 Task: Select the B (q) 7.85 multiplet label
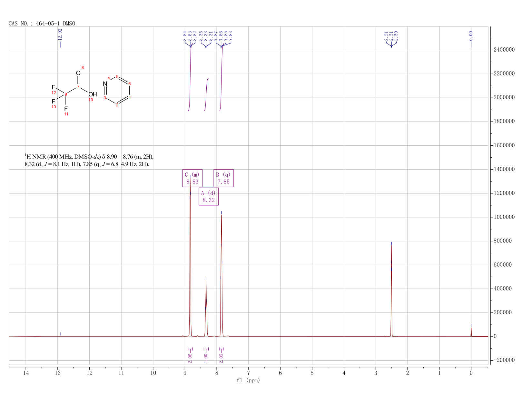(223, 178)
